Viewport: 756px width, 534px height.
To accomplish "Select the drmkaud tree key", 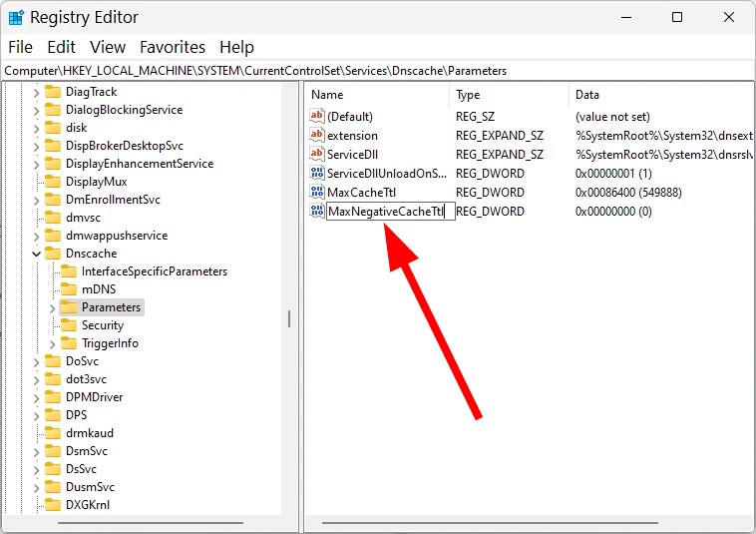I will point(89,433).
